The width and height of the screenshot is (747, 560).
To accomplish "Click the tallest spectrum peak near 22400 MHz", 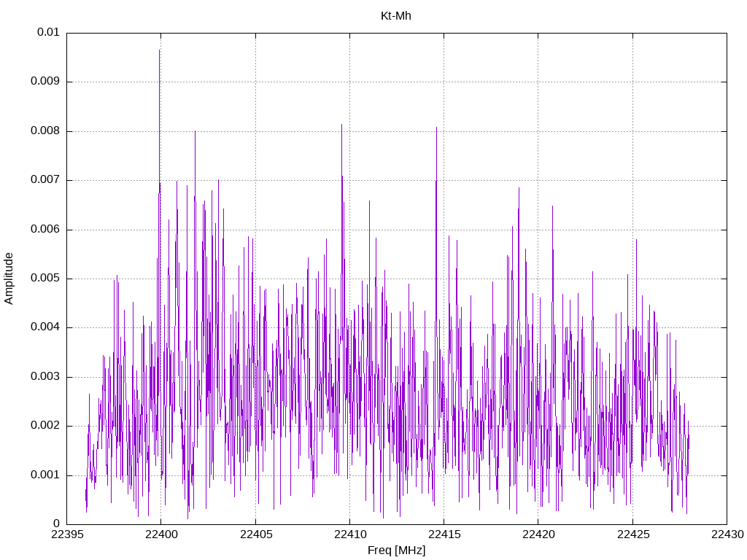I will (x=160, y=50).
